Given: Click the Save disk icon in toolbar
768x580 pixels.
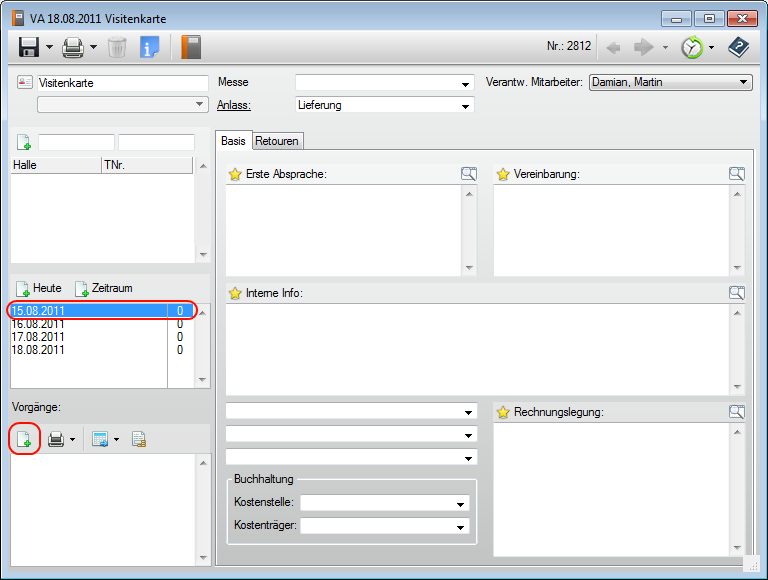Looking at the screenshot, I should click(29, 47).
